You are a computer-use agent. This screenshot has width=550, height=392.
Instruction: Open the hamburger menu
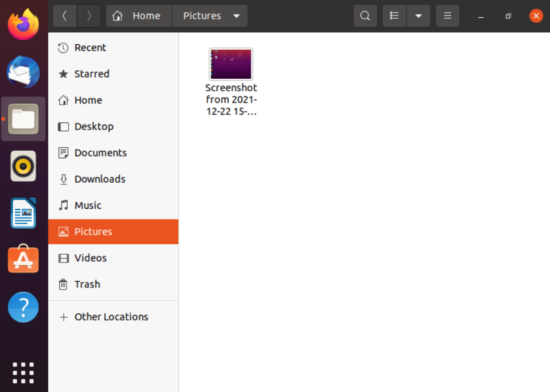[448, 16]
